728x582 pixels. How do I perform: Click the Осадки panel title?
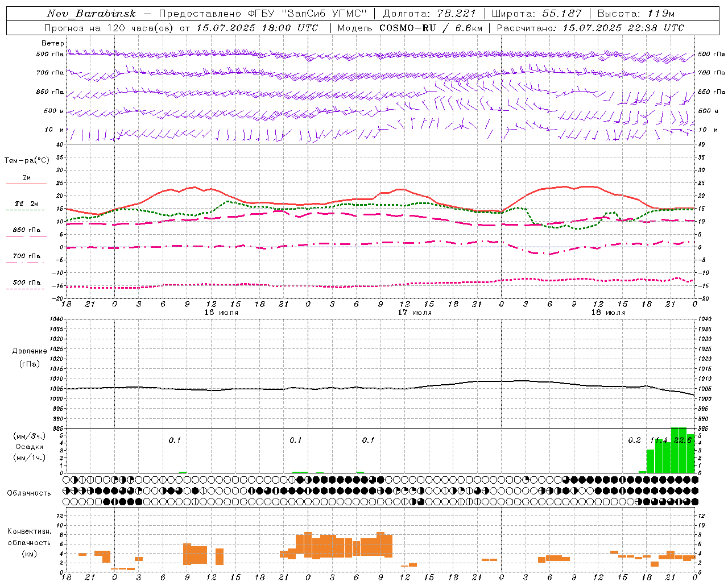pos(30,447)
